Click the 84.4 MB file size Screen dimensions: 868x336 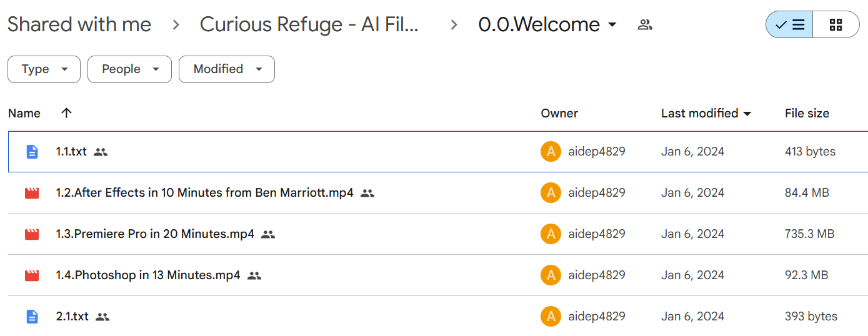coord(807,193)
